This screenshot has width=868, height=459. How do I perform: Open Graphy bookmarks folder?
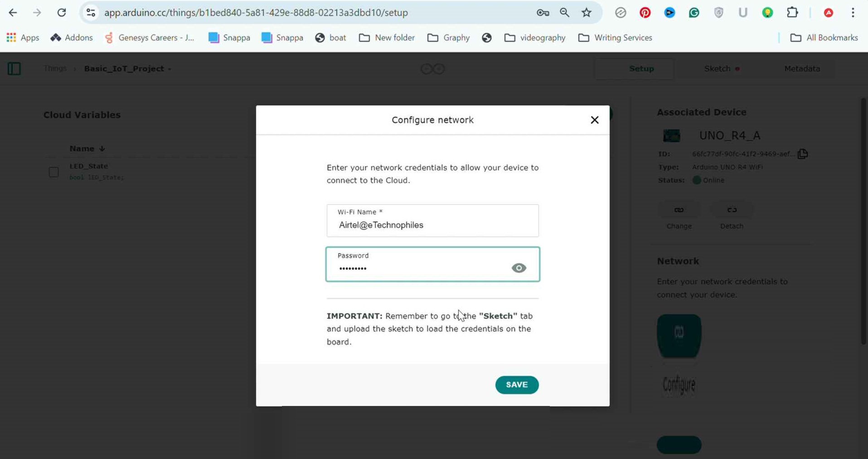(448, 38)
